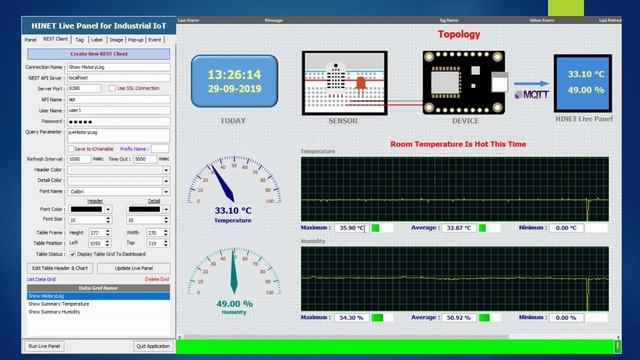
Task: Click the Last Alarm column header
Action: point(188,20)
